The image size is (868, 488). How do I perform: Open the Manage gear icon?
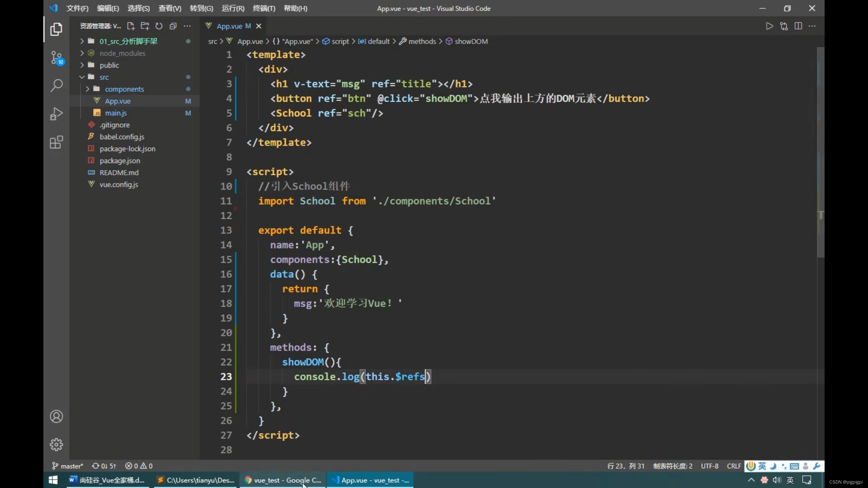(56, 445)
